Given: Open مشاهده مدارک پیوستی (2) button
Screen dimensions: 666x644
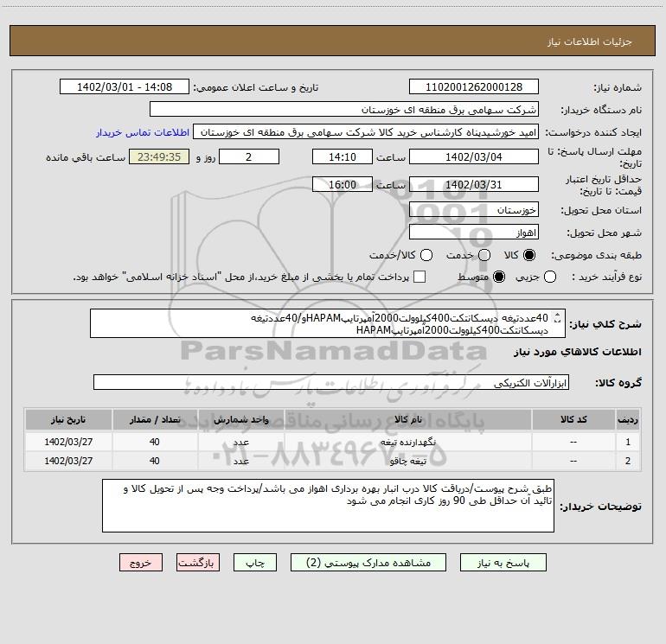Looking at the screenshot, I should [368, 563].
